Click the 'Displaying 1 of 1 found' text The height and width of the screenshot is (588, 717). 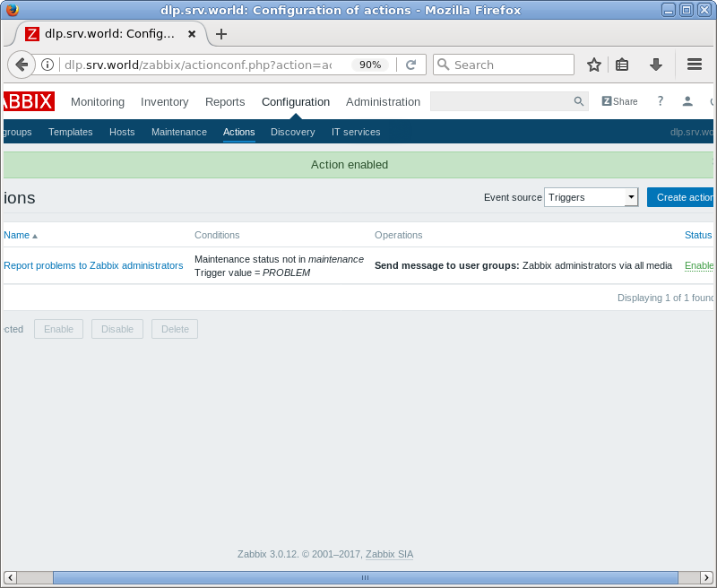coord(665,298)
